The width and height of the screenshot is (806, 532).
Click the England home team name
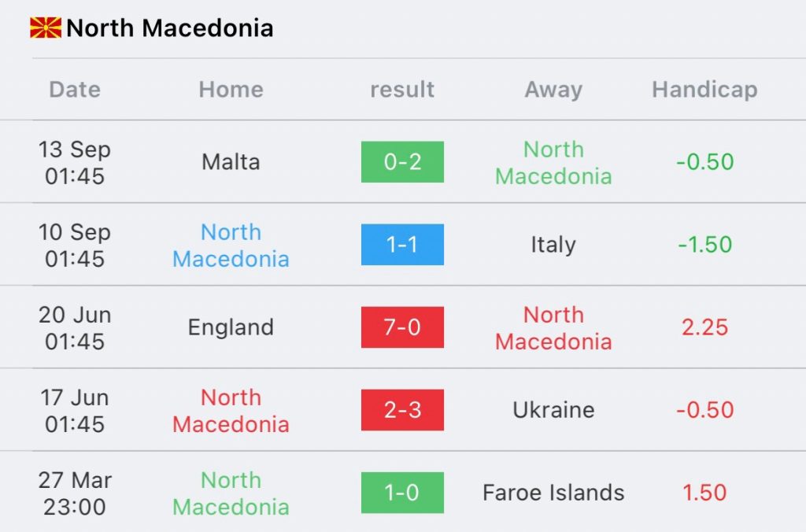(231, 327)
